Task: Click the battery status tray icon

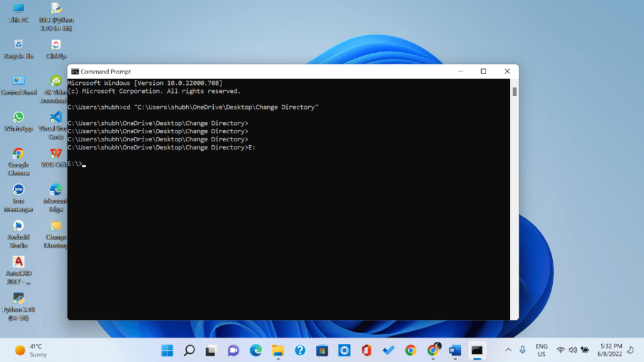Action: click(x=585, y=350)
